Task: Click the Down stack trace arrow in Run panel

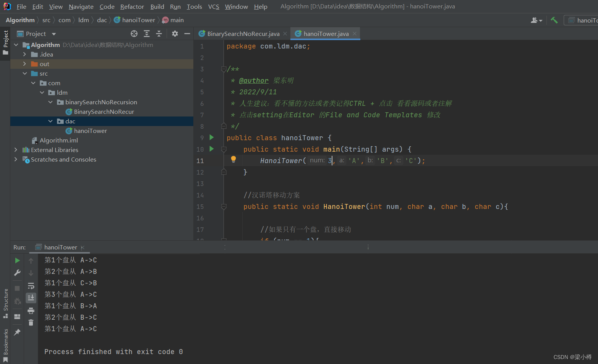Action: [31, 273]
